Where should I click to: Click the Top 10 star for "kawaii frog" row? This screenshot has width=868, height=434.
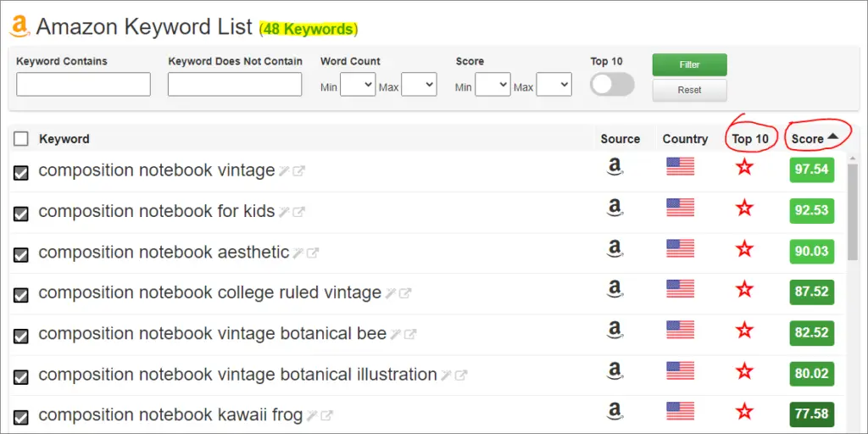[744, 411]
